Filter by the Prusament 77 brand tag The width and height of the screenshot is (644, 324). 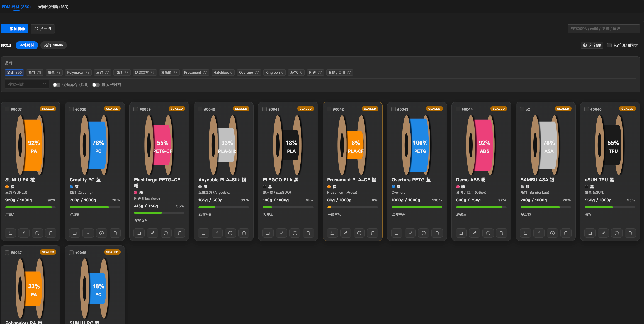(195, 73)
